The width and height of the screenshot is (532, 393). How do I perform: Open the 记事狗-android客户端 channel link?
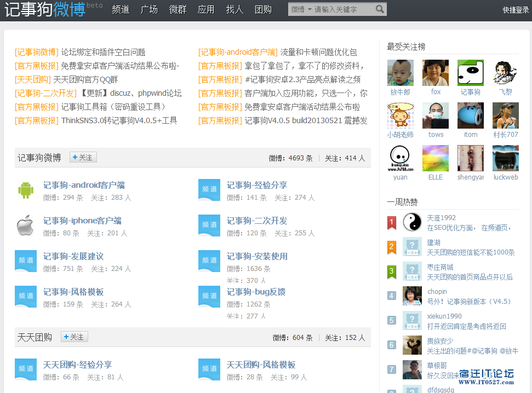(84, 185)
